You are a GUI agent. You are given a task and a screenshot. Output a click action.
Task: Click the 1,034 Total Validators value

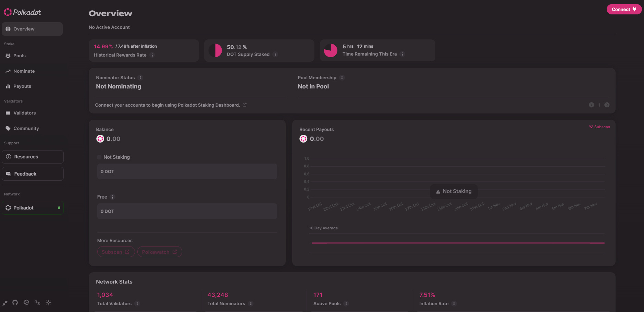click(x=105, y=295)
